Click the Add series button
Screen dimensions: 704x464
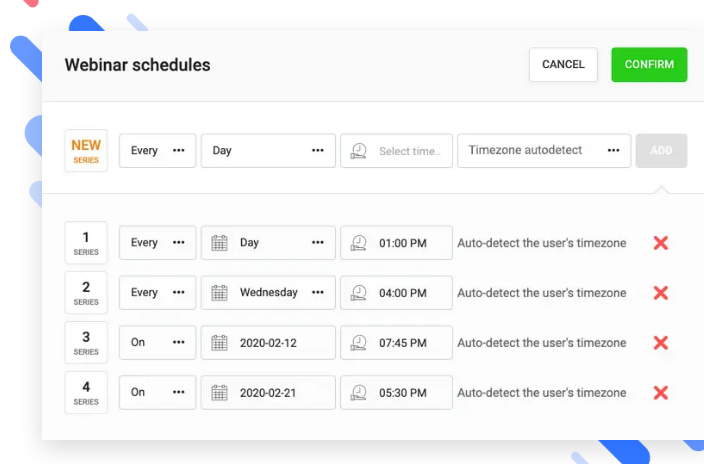click(661, 151)
